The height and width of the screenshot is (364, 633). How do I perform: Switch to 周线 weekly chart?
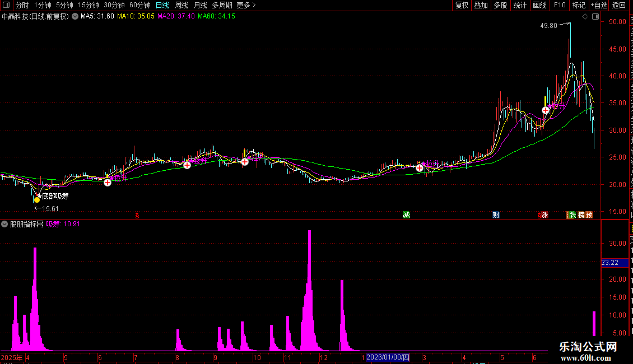[x=181, y=5]
